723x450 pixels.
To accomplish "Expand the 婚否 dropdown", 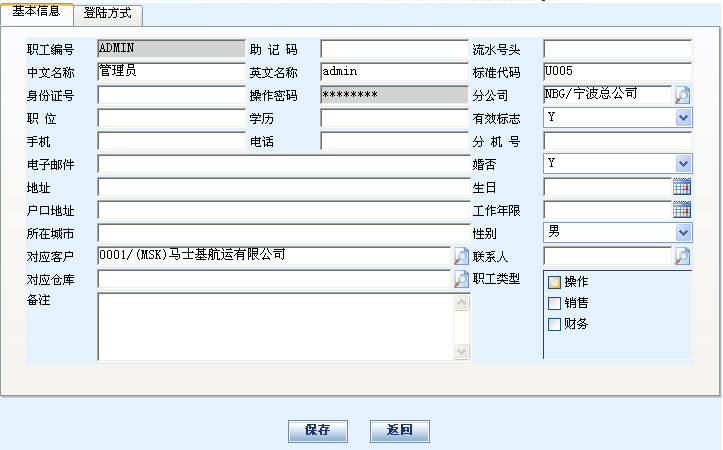I will (x=683, y=164).
